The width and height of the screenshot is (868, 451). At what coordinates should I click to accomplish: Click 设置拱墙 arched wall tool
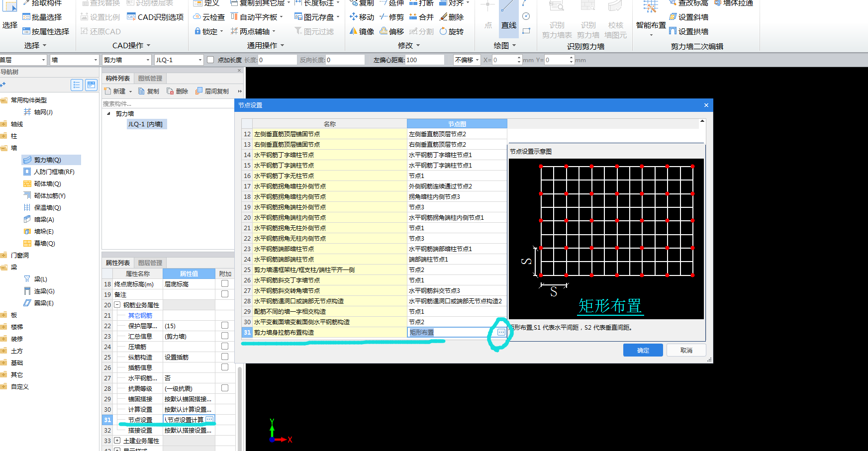coord(689,31)
